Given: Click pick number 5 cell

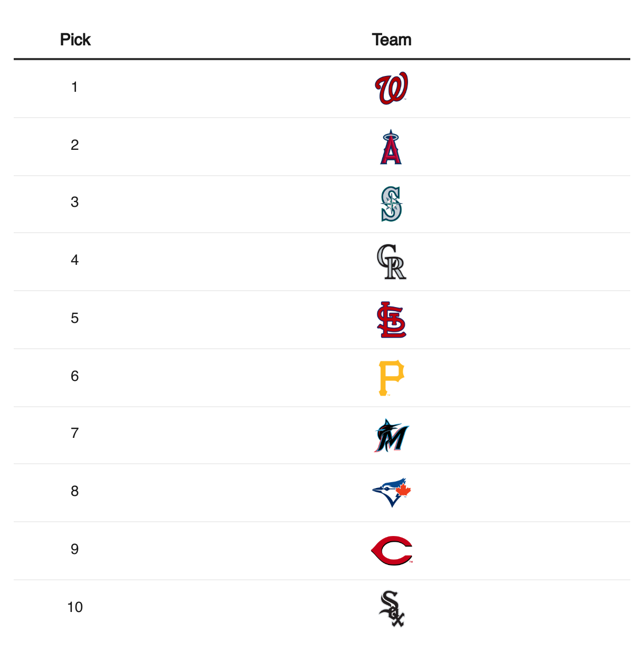Looking at the screenshot, I should (x=74, y=318).
